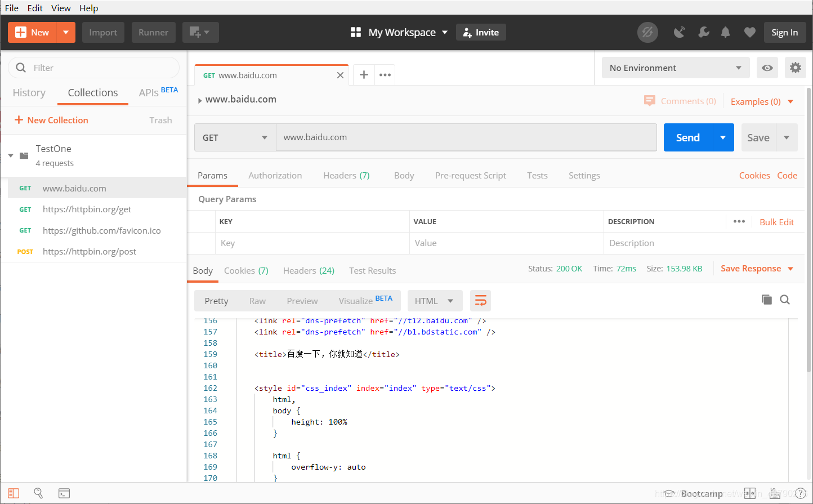
Task: Select the Raw response view
Action: pyautogui.click(x=257, y=301)
